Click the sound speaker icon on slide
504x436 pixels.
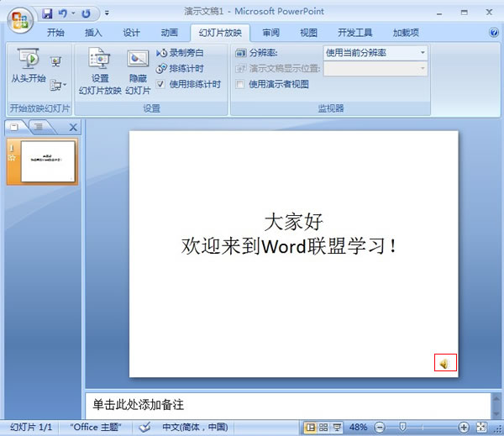click(x=445, y=363)
